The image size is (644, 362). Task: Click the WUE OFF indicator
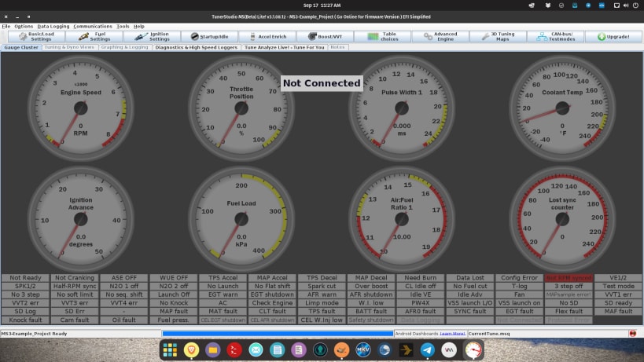(173, 278)
